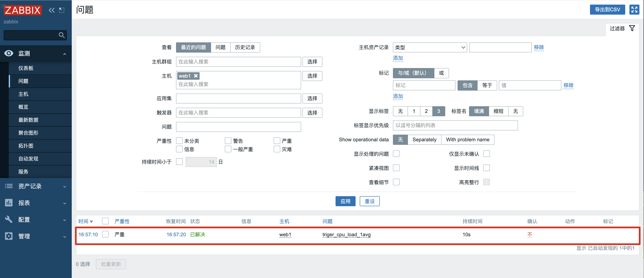Enable 仅显示未确认 checkbox
This screenshot has height=278, width=644.
pos(487,154)
